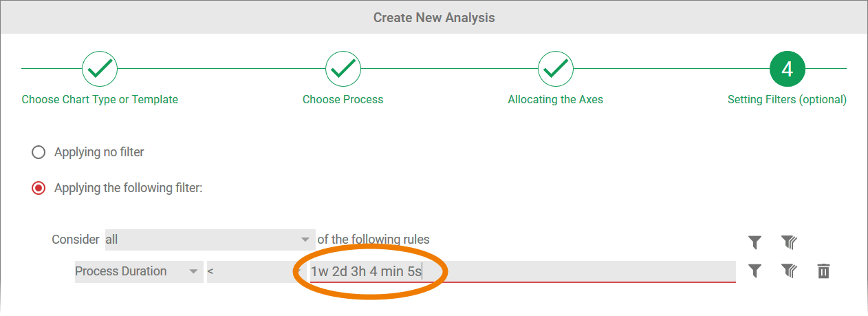Click multi-funnel group icon in Process Duration row

(x=788, y=271)
